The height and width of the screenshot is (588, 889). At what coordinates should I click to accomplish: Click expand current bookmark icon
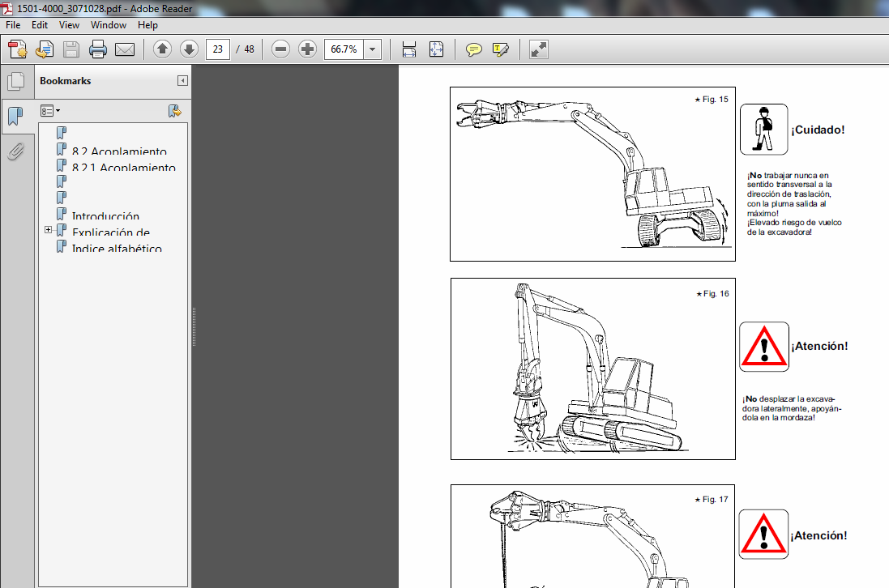[174, 111]
